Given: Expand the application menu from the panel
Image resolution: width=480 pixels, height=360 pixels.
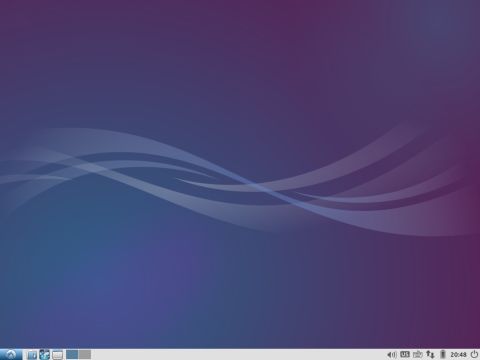Looking at the screenshot, I should (x=11, y=354).
